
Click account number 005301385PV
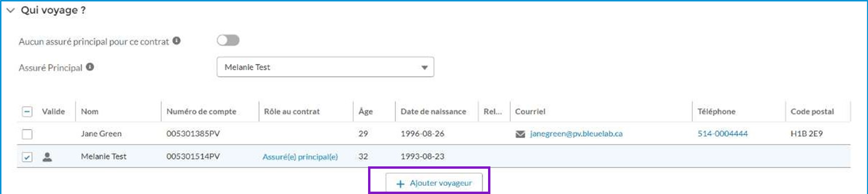pyautogui.click(x=193, y=134)
